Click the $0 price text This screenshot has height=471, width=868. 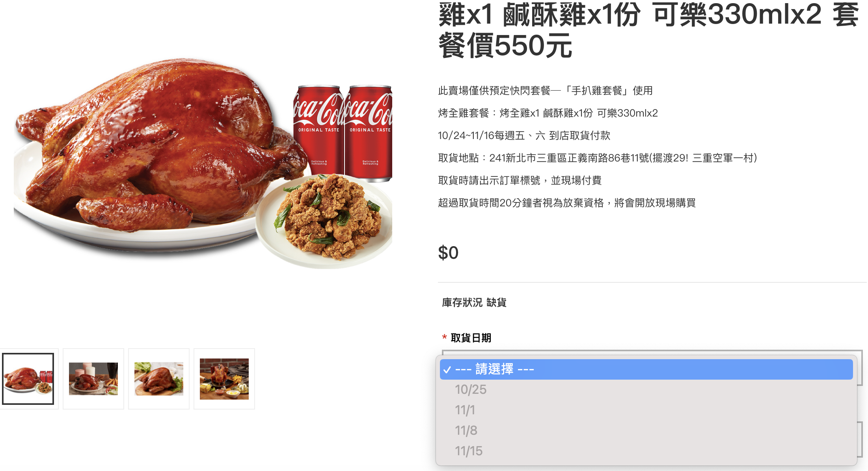pos(448,252)
